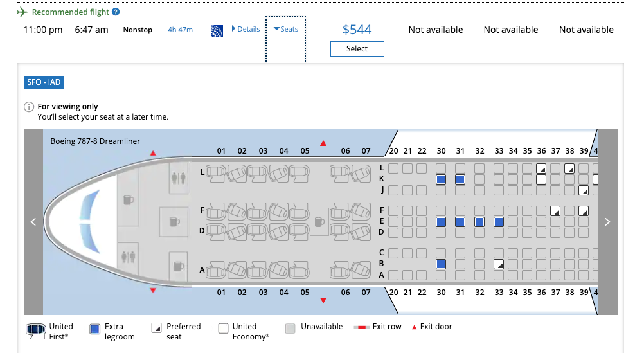Image resolution: width=644 pixels, height=353 pixels.
Task: Click the upper front exit door triangle near the nose
Action: (x=153, y=153)
